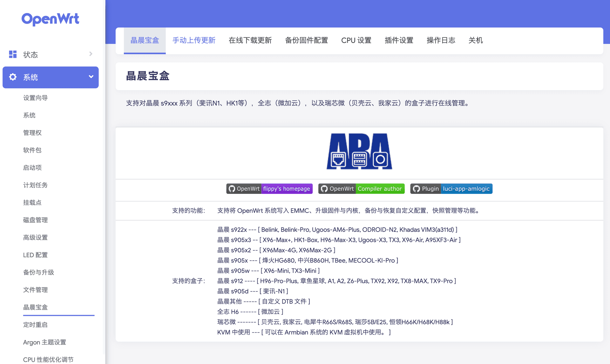The height and width of the screenshot is (364, 610).
Task: Switch to the 在线下载更新 tab
Action: point(250,40)
